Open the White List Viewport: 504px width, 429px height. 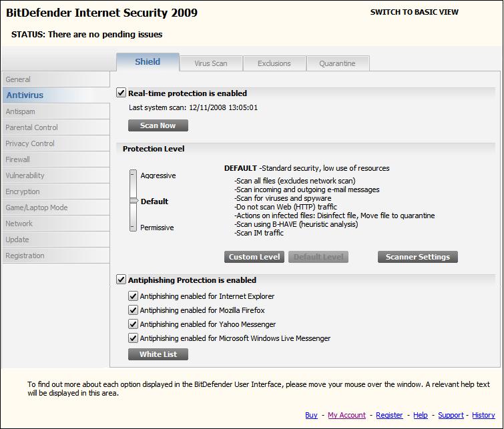158,354
